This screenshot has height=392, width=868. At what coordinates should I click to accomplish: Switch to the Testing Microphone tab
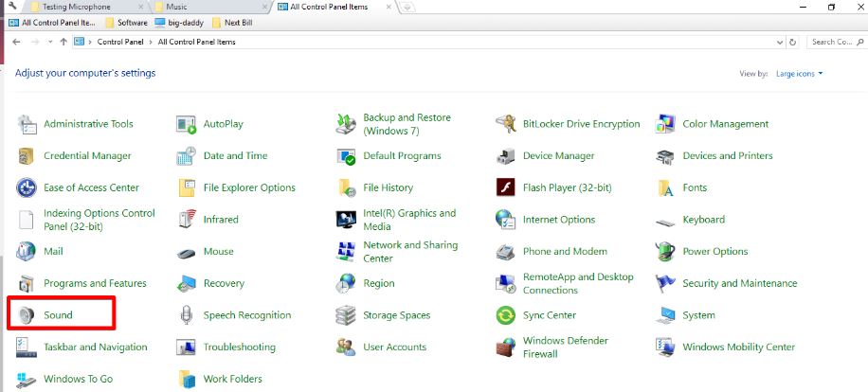pyautogui.click(x=86, y=7)
